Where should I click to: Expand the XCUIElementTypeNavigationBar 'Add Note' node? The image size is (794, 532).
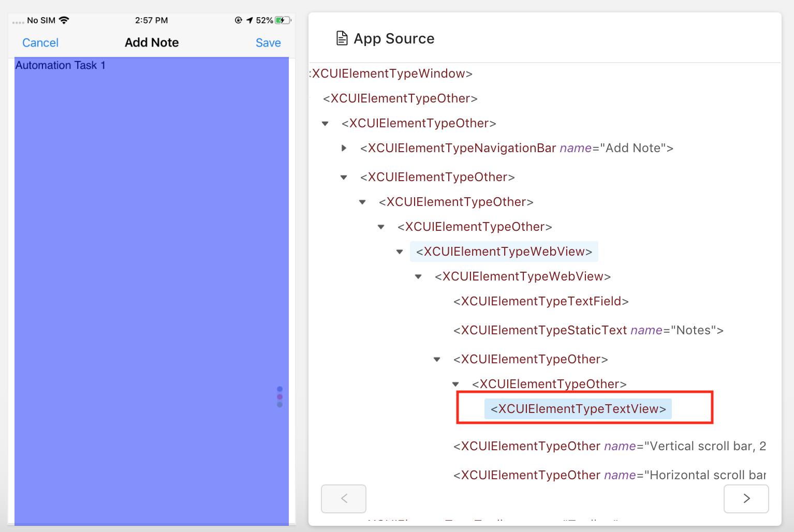coord(344,148)
